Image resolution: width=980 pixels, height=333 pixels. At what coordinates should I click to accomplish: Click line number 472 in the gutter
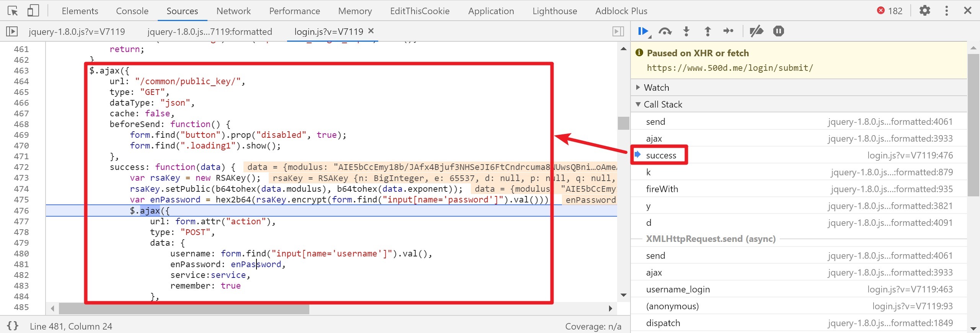21,167
